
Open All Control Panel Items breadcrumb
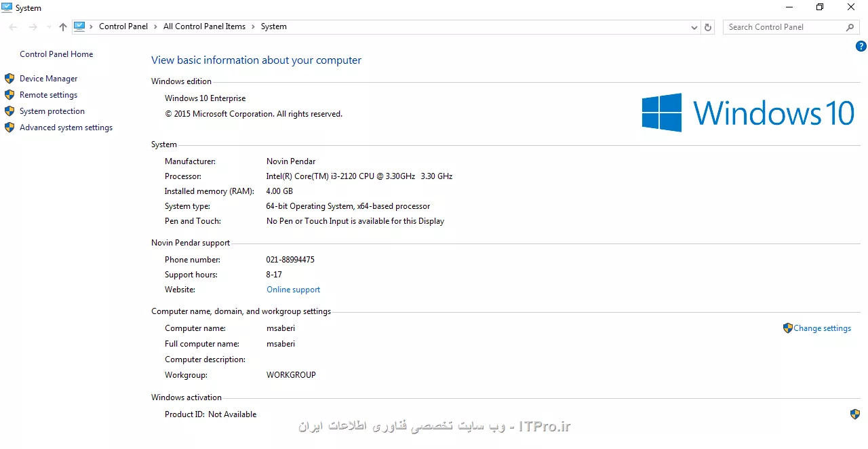[204, 26]
